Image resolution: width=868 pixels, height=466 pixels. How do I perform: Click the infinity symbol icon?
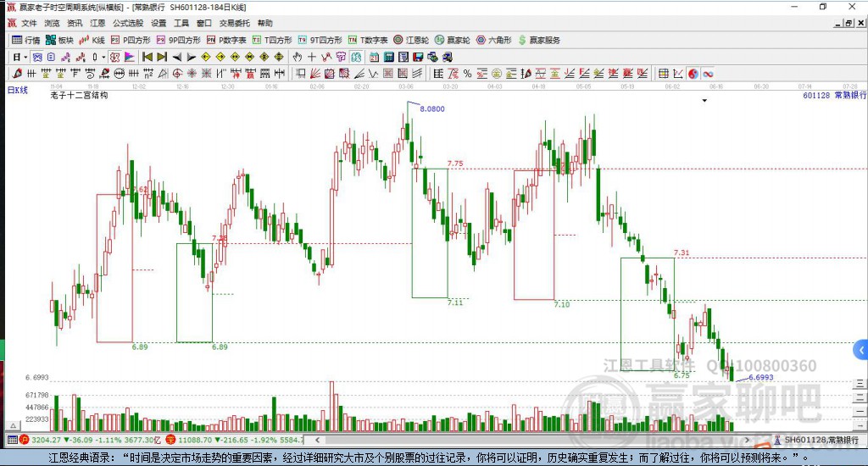(708, 73)
